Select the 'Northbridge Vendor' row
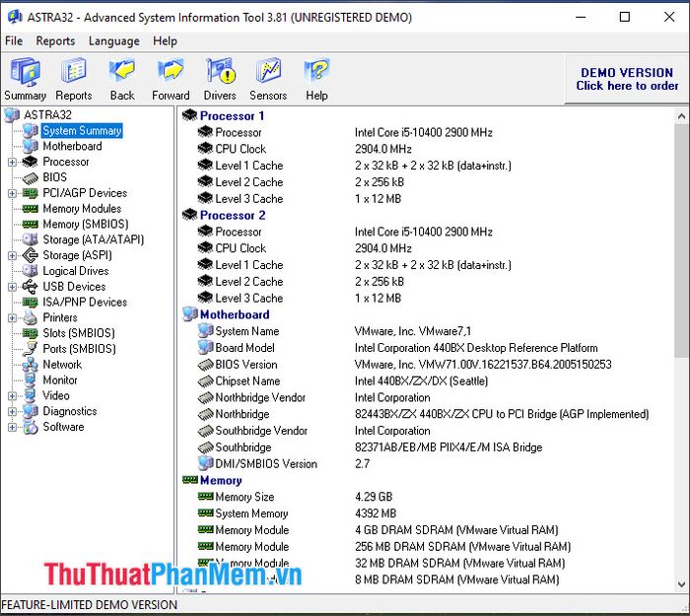Image resolution: width=690 pixels, height=616 pixels. [x=260, y=397]
